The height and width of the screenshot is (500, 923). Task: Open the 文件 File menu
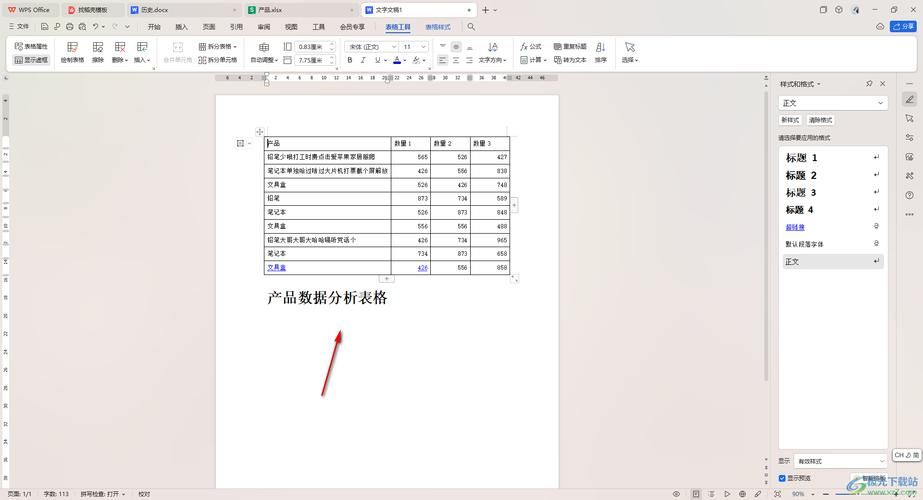tap(19, 27)
